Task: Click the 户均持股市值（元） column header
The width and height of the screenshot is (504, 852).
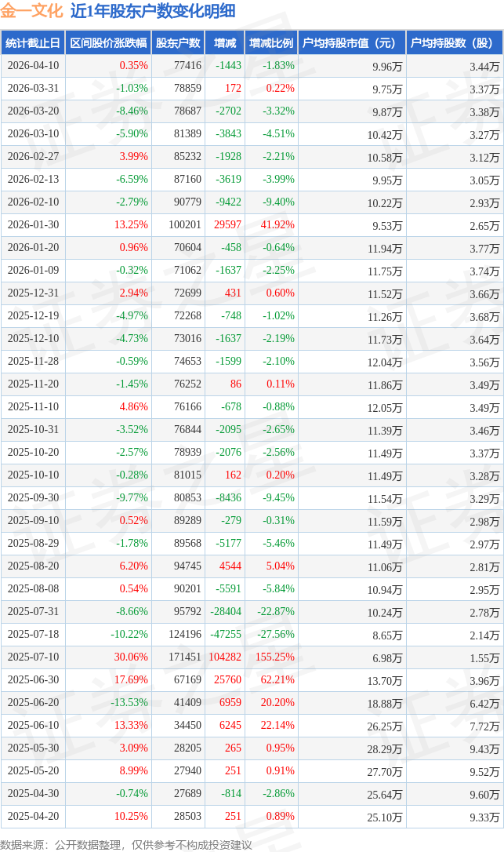Action: coord(350,43)
